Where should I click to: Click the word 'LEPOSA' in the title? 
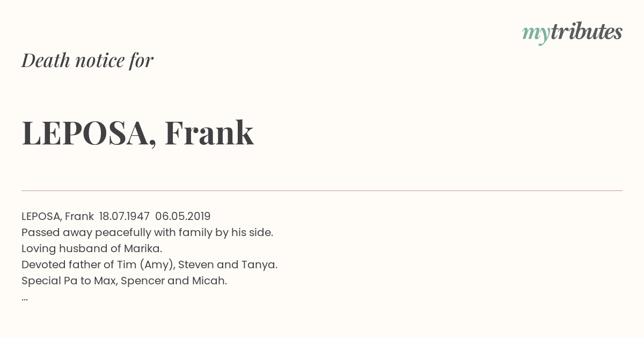(86, 134)
